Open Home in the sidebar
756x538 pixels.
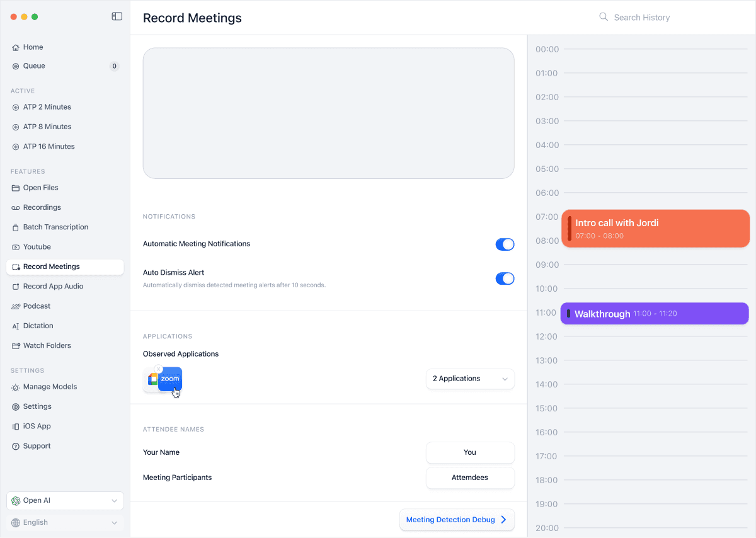pos(65,47)
